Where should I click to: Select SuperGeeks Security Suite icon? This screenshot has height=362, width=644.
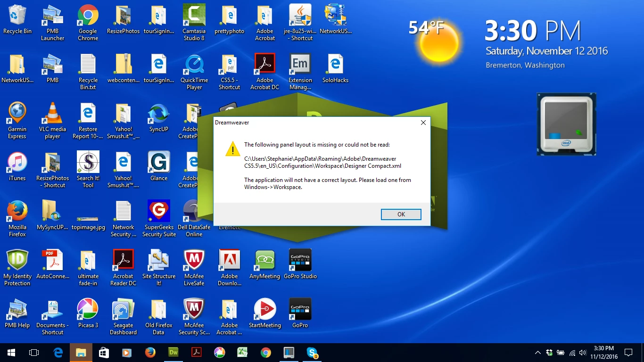click(x=159, y=219)
